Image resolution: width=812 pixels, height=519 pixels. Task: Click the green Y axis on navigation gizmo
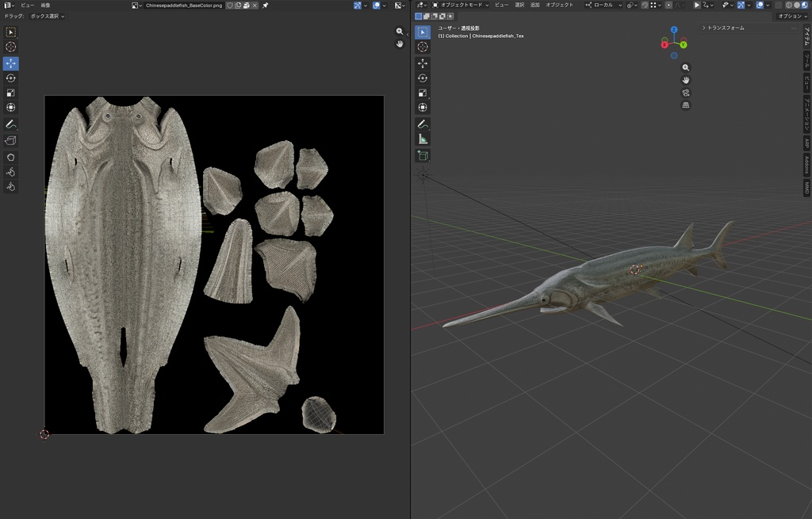click(x=684, y=45)
